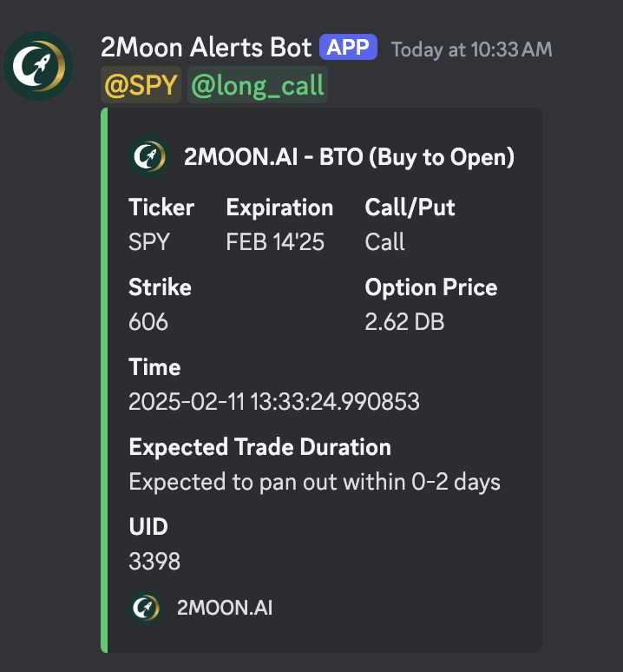623x672 pixels.
Task: Click the ticker value SPY in embed
Action: (151, 241)
